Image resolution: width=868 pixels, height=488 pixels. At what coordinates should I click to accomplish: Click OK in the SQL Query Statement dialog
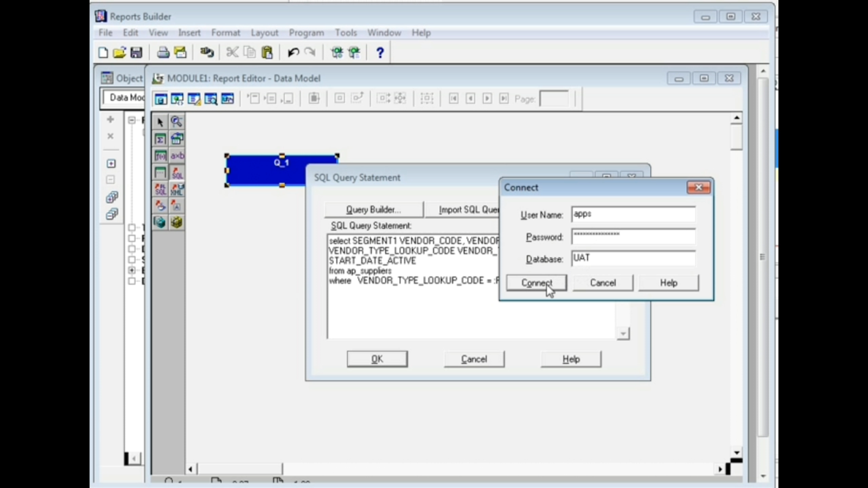[x=377, y=358]
